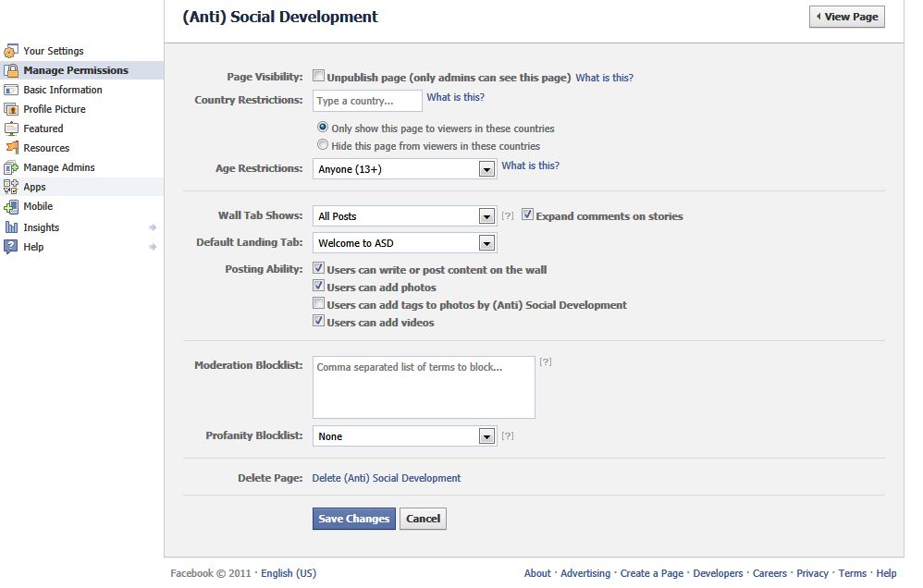Click the Help question mark icon
Viewport: 923px width, 588px height.
pos(11,247)
